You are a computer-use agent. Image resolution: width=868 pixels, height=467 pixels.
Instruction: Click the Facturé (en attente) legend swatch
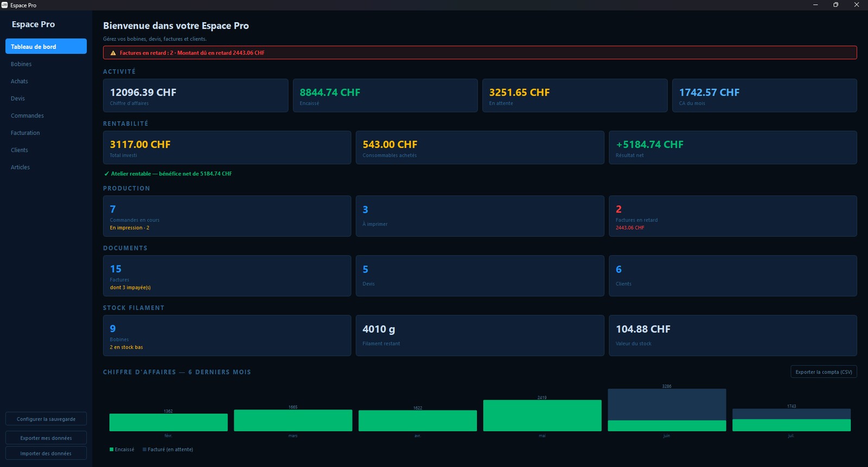[x=144, y=450]
